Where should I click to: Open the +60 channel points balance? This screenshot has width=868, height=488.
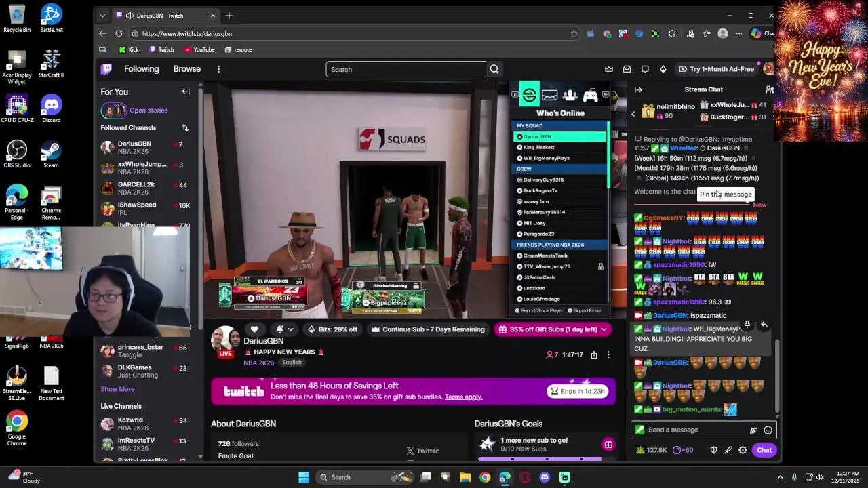(x=683, y=450)
